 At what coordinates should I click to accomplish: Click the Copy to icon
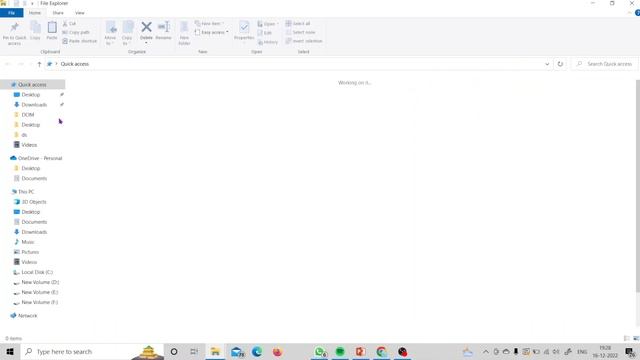click(128, 27)
